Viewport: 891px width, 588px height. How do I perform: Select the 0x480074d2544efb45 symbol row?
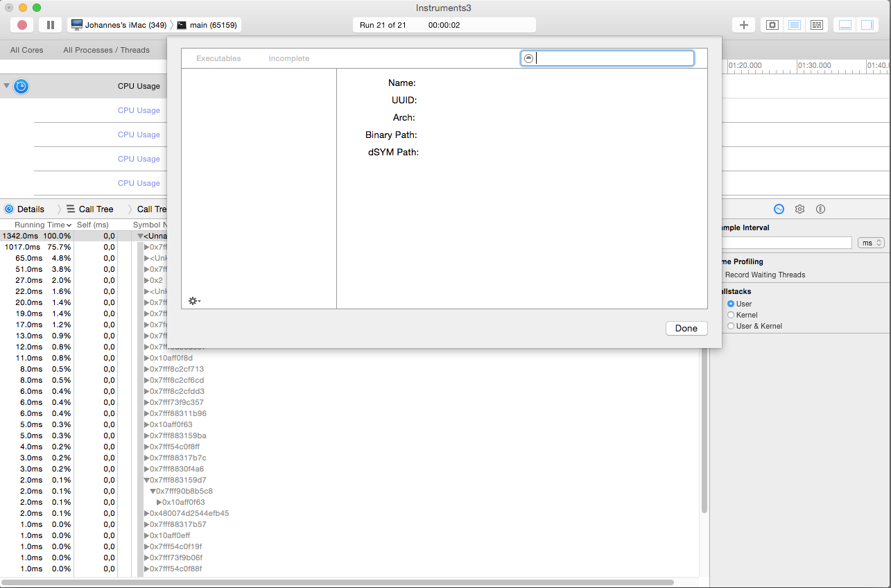pos(189,513)
